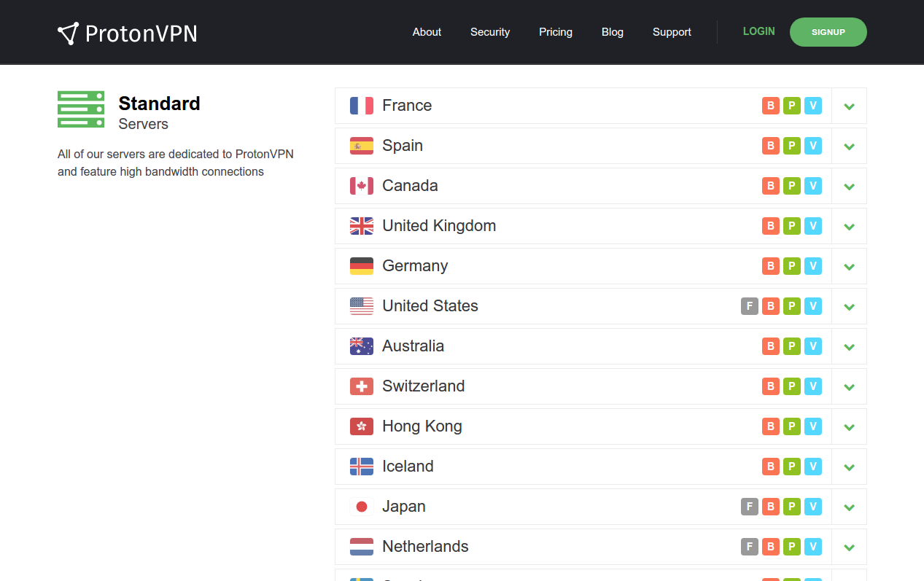924x581 pixels.
Task: Click the SIGNUP button
Action: click(x=828, y=32)
